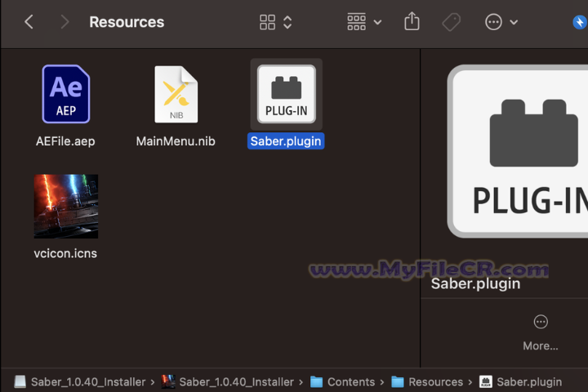The height and width of the screenshot is (392, 588).
Task: Go back using the left chevron
Action: 29,22
